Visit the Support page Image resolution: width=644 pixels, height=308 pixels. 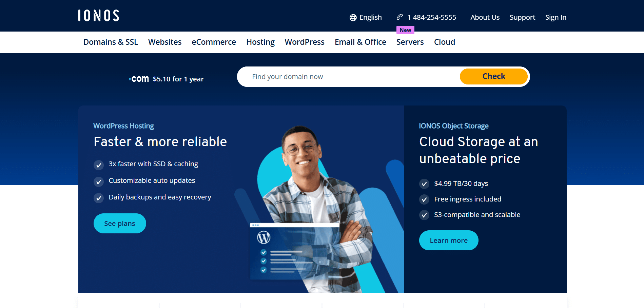(522, 17)
